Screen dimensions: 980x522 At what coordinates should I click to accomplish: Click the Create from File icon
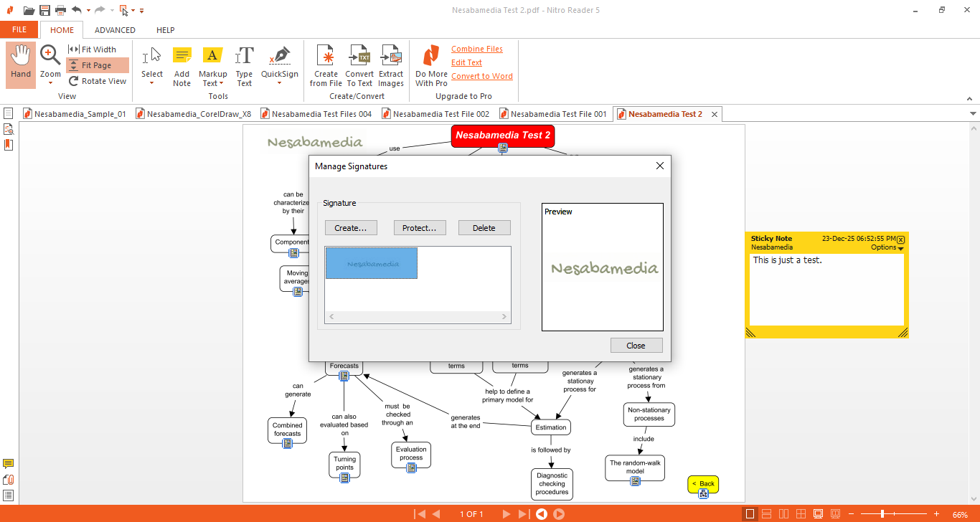pos(326,57)
